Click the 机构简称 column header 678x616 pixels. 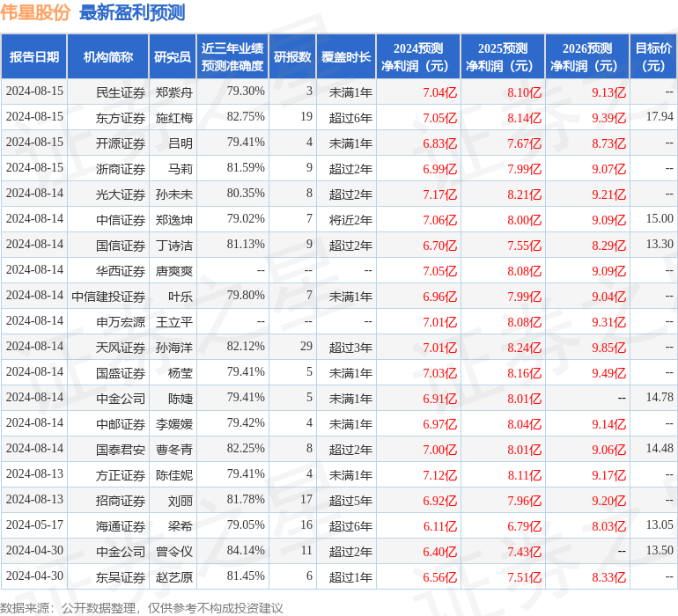[108, 56]
